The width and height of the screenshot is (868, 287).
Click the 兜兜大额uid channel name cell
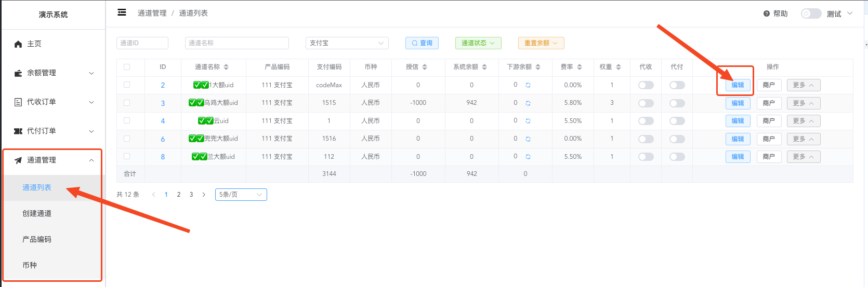pos(213,139)
